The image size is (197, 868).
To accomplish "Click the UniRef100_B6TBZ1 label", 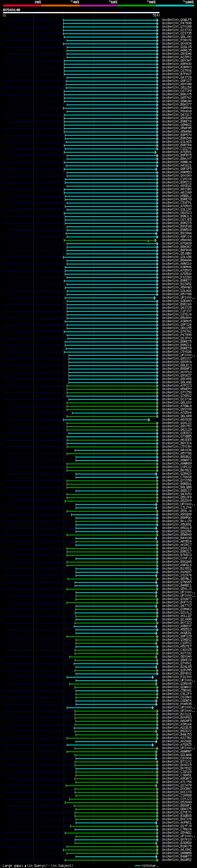I will 177,470.
